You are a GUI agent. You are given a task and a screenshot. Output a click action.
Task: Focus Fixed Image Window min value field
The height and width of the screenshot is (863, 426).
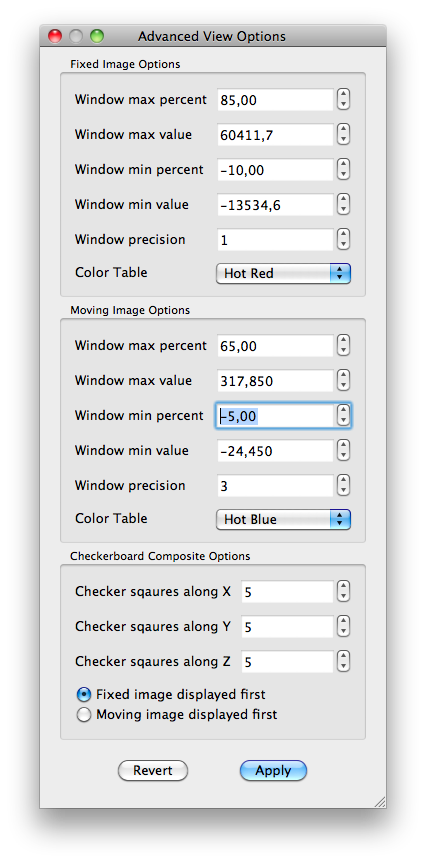click(x=275, y=205)
